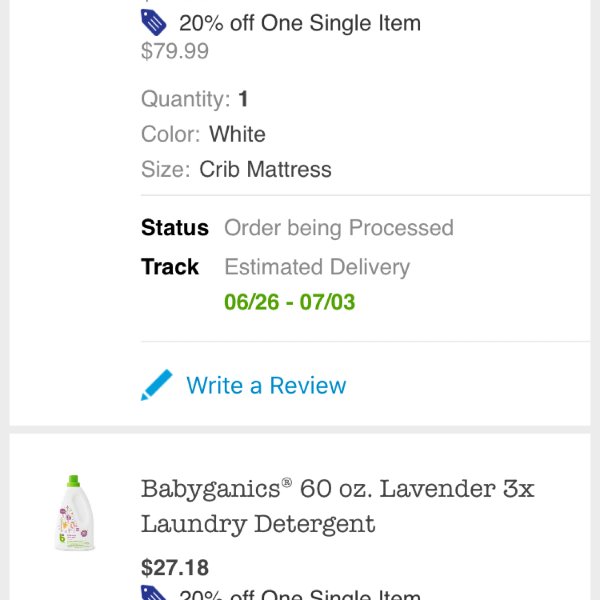Click the coupon tag icon under the detergent price
600x600 pixels.
[x=153, y=593]
